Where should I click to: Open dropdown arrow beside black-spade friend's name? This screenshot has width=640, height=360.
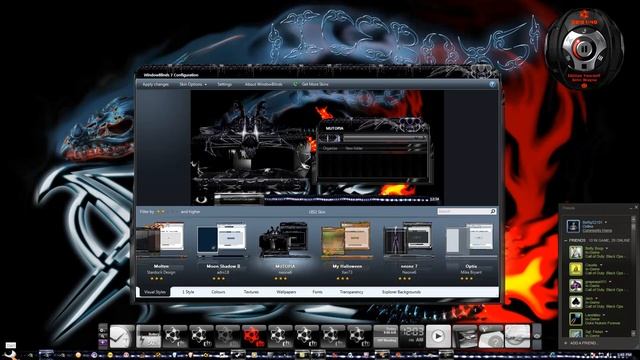pos(597,298)
